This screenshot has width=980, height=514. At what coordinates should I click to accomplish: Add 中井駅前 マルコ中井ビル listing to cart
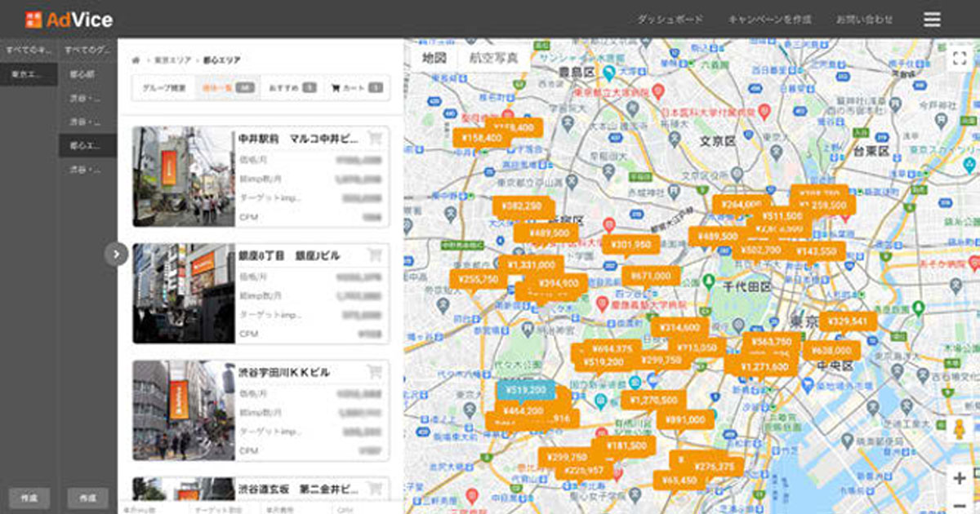point(375,138)
